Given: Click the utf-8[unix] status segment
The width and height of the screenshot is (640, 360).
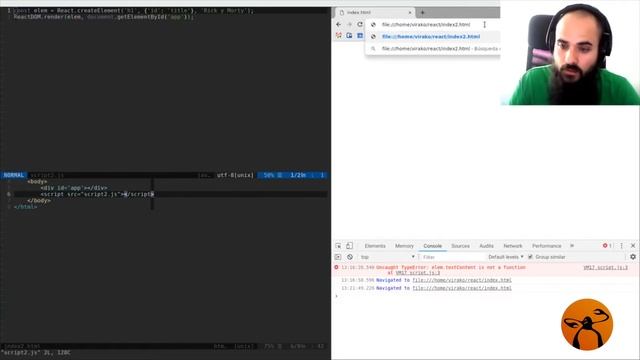Looking at the screenshot, I should point(235,175).
